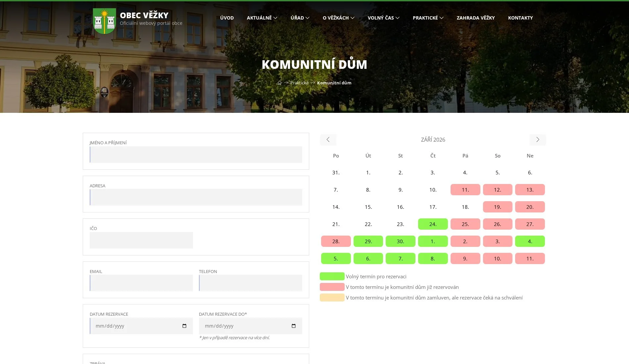
Task: Click the Obec Věžky coat of arms logo
Action: click(x=104, y=21)
